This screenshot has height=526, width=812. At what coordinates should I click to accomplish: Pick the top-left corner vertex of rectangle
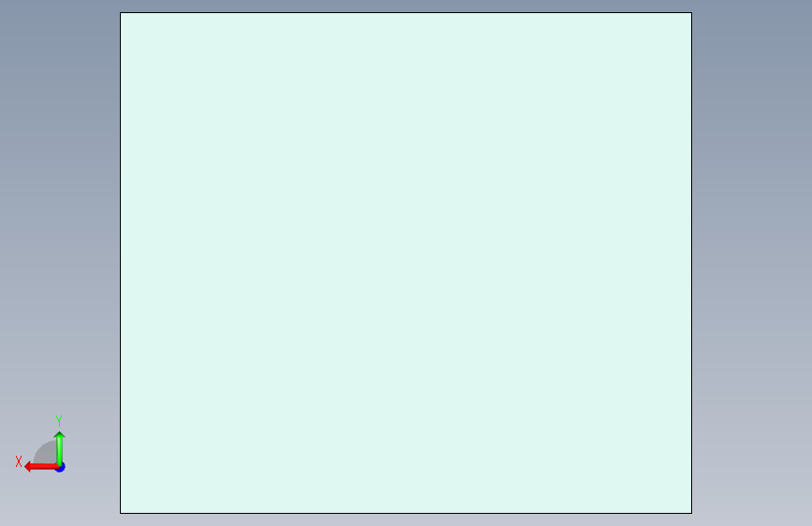point(121,13)
